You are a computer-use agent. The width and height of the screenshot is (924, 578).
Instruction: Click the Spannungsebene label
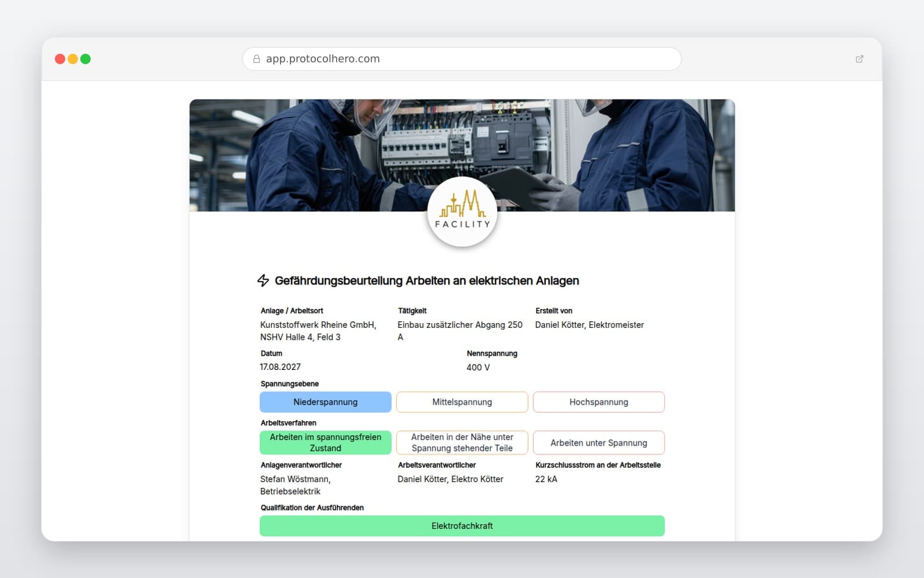[290, 384]
